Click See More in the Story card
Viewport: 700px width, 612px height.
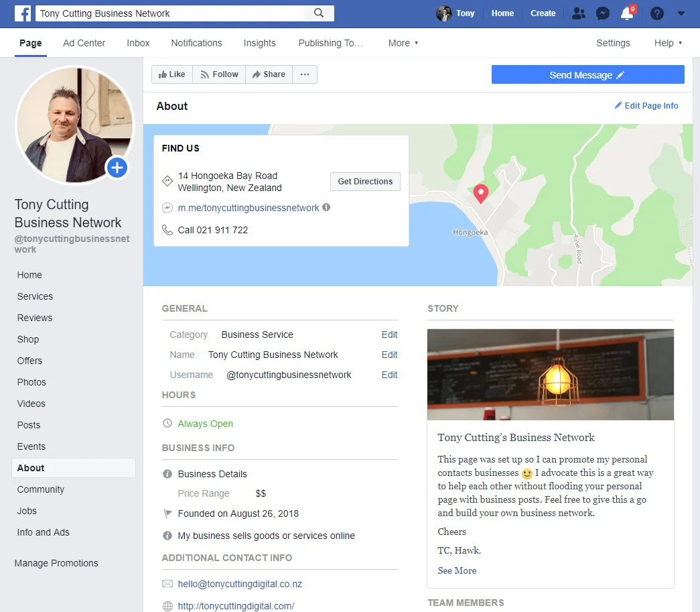pyautogui.click(x=457, y=570)
